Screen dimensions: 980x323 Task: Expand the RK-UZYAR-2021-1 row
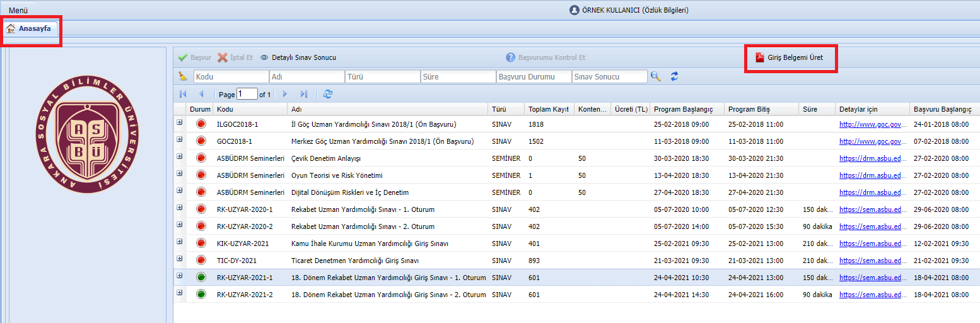180,276
